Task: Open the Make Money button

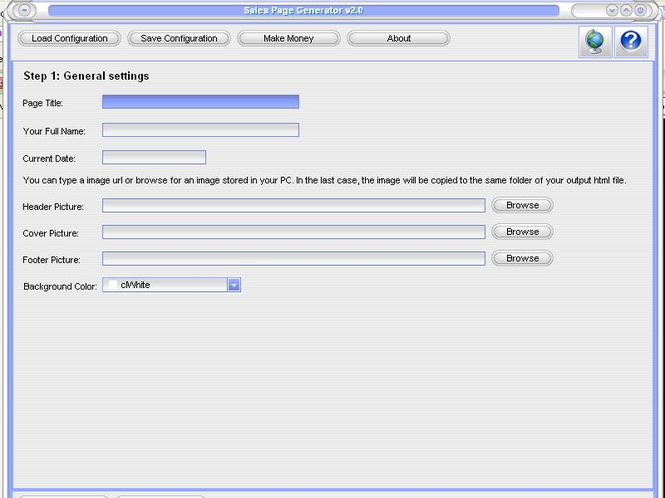Action: pos(288,38)
